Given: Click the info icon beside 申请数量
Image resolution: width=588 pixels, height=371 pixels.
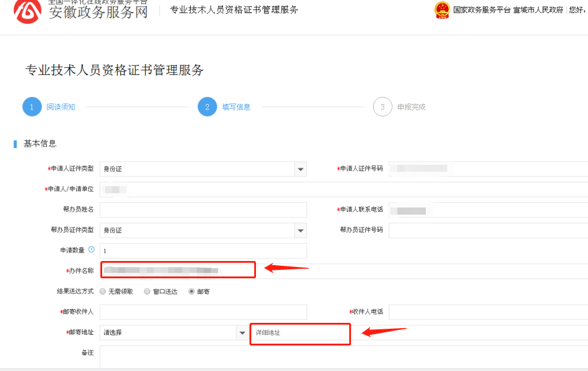Looking at the screenshot, I should click(x=91, y=250).
